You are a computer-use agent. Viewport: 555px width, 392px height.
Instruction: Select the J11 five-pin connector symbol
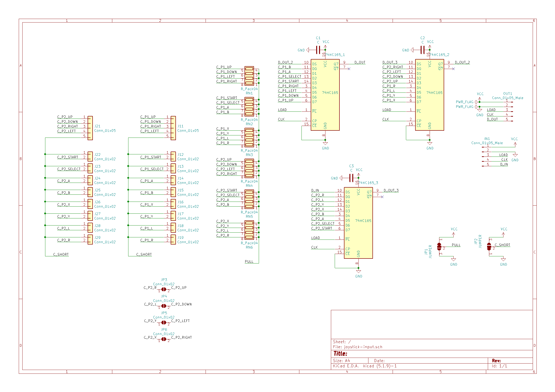tap(173, 128)
